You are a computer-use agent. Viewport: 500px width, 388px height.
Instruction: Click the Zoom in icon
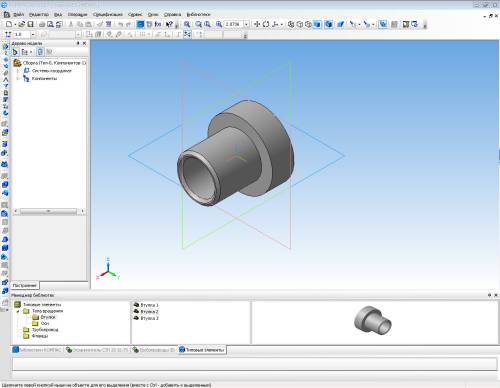coord(199,24)
